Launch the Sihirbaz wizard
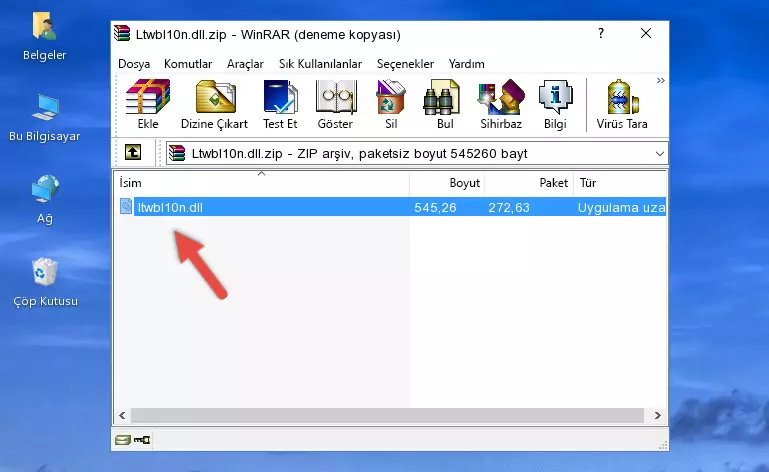Image resolution: width=769 pixels, height=472 pixels. (x=501, y=104)
